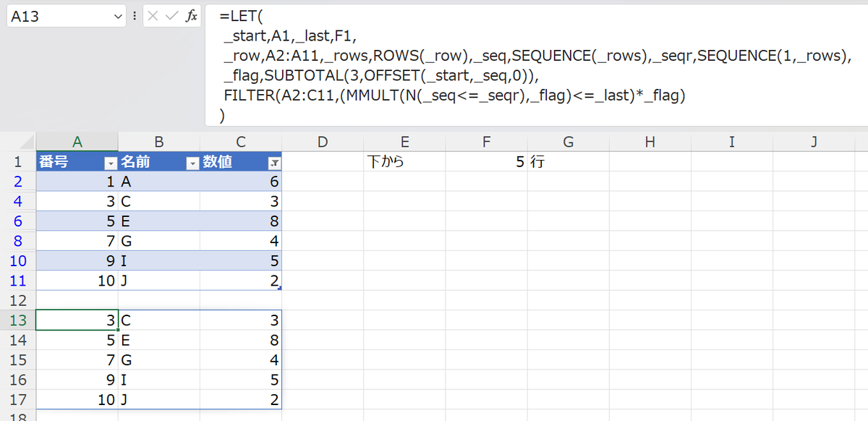Select row 1 header

(x=18, y=162)
